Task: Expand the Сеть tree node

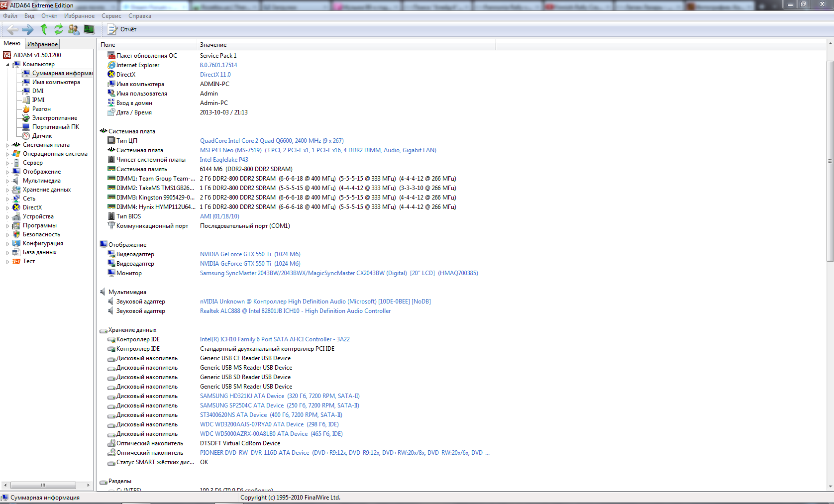Action: [x=7, y=199]
